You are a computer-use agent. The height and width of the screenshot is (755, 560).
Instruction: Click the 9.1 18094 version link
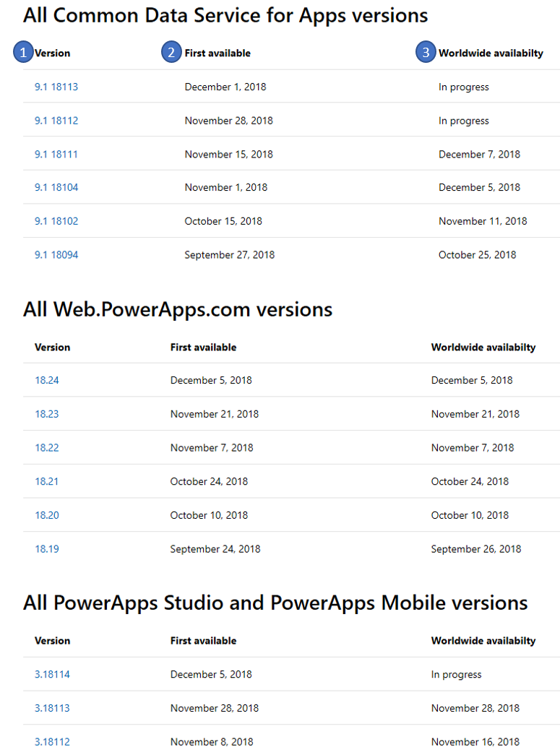point(56,254)
